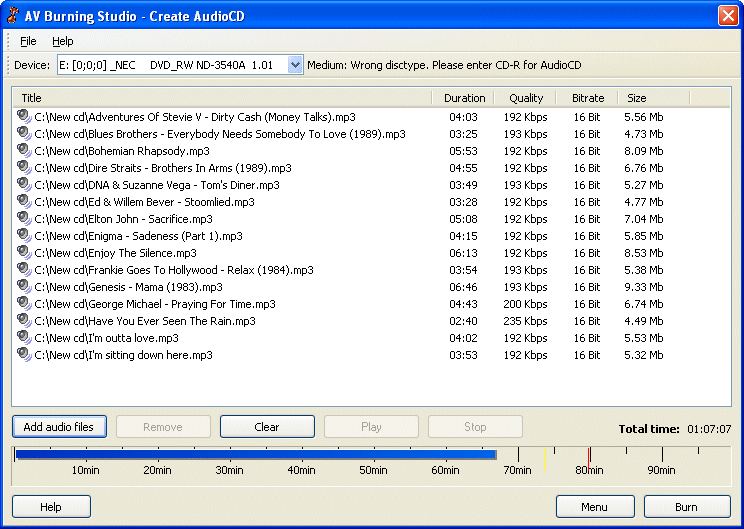The height and width of the screenshot is (529, 744).
Task: Click the 06:46 duration value
Action: pos(463,287)
